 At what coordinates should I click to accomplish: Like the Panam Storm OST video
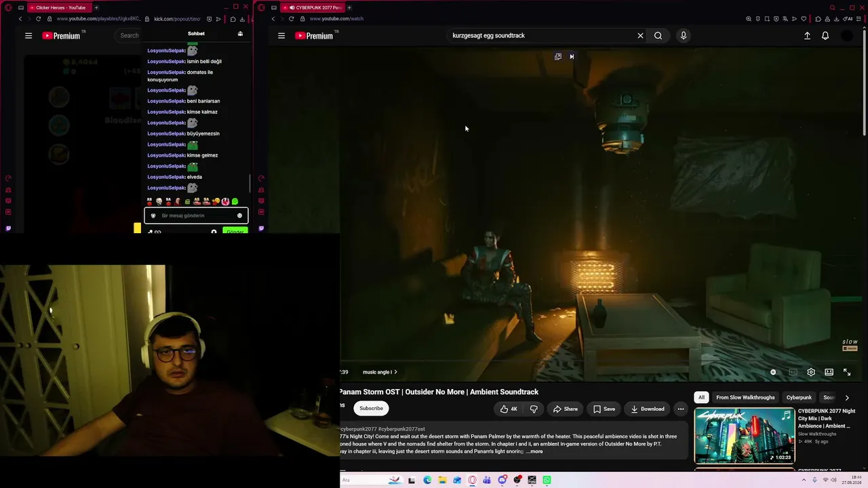pyautogui.click(x=509, y=409)
